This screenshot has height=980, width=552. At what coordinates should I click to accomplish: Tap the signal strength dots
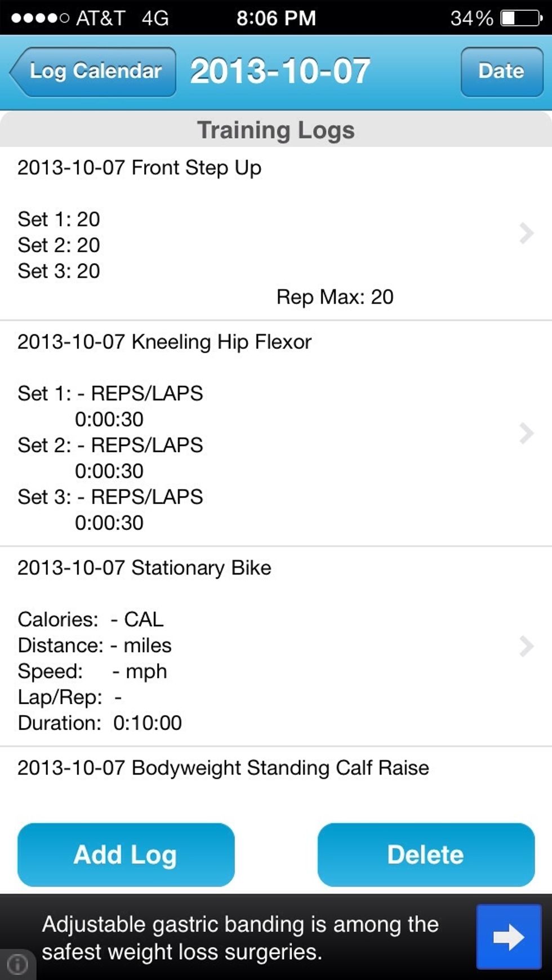point(39,18)
